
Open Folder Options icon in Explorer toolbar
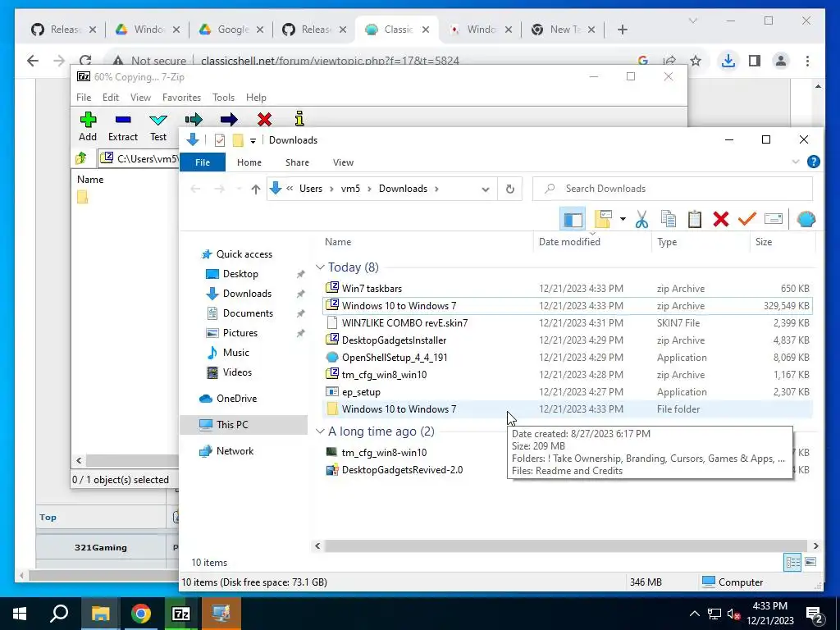pos(603,219)
